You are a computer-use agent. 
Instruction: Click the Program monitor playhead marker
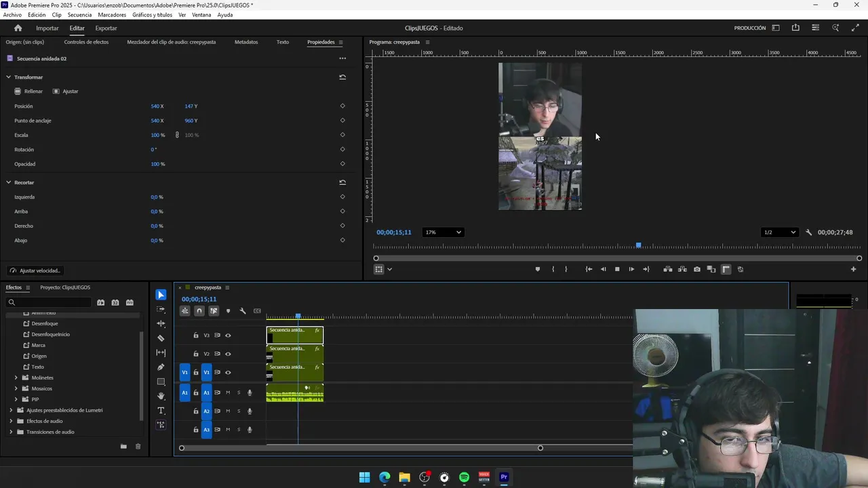638,245
